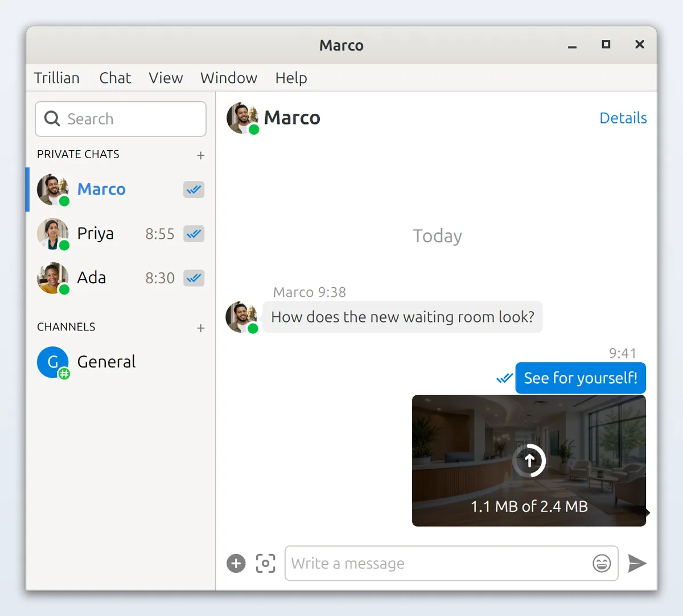Click the add attachment plus icon
Image resolution: width=683 pixels, height=616 pixels.
pyautogui.click(x=236, y=563)
